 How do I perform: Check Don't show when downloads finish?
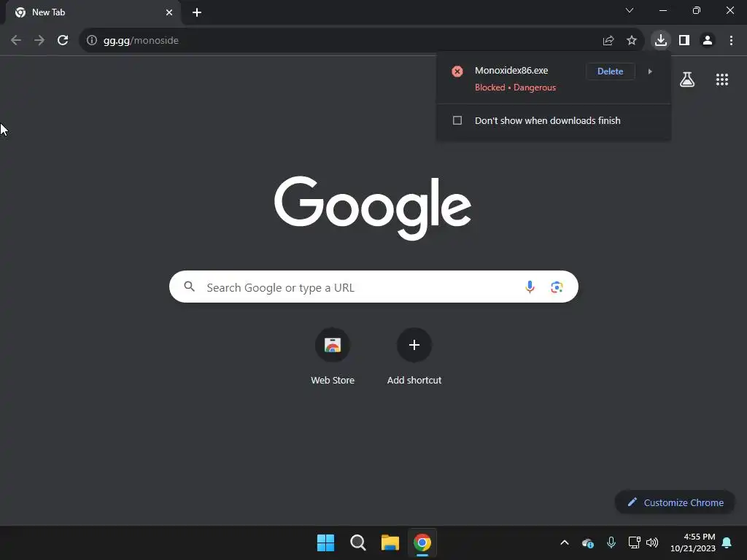457,120
